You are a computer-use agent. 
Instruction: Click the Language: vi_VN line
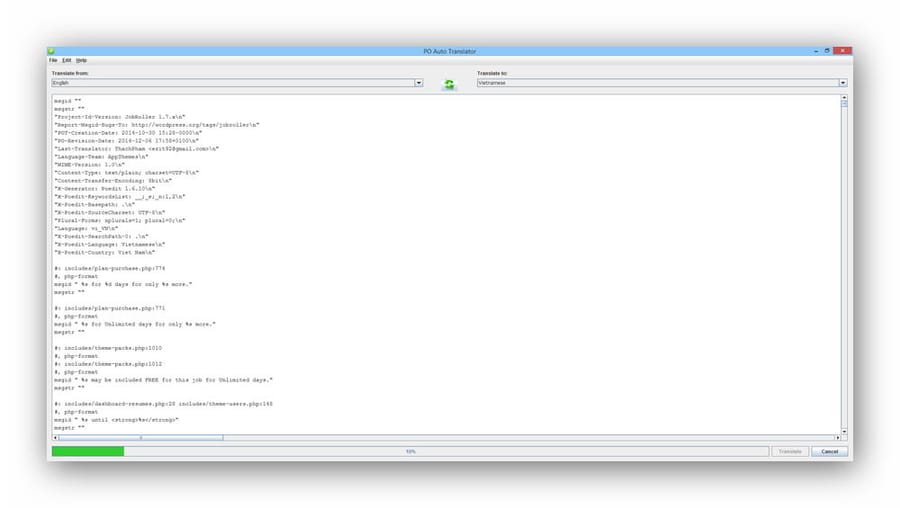(x=86, y=228)
